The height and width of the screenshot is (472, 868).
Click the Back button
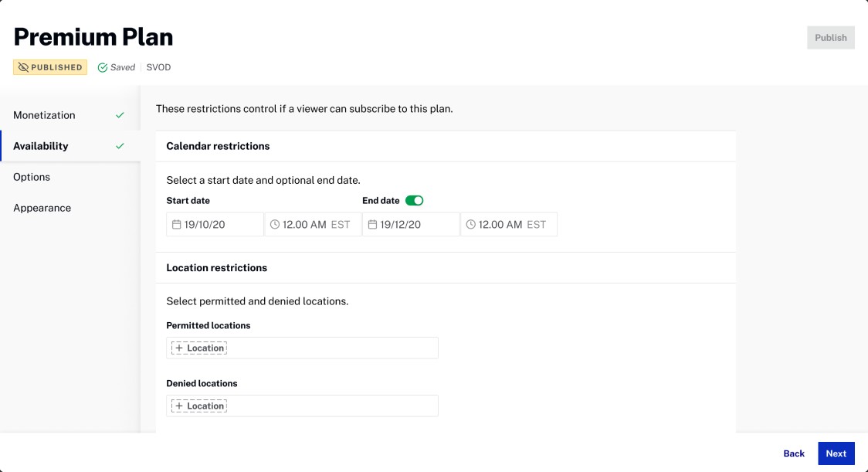coord(794,453)
